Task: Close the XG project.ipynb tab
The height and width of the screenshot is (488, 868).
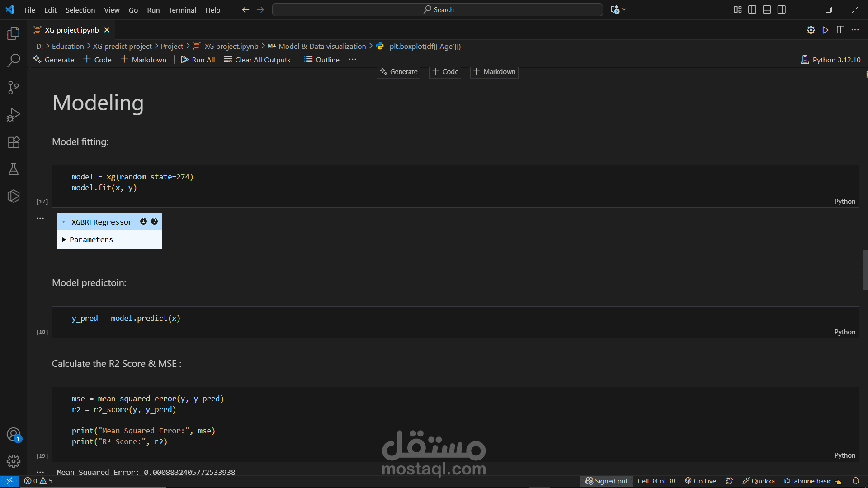Action: [x=107, y=30]
